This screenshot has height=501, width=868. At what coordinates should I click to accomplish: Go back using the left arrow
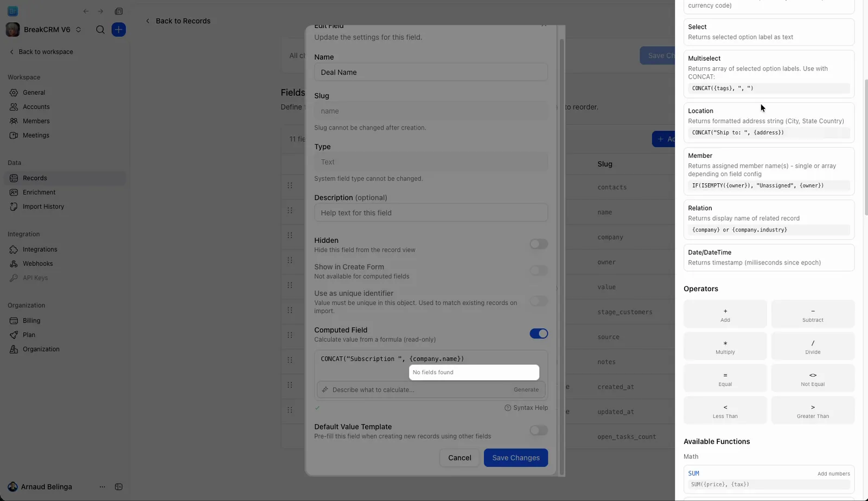pyautogui.click(x=86, y=11)
